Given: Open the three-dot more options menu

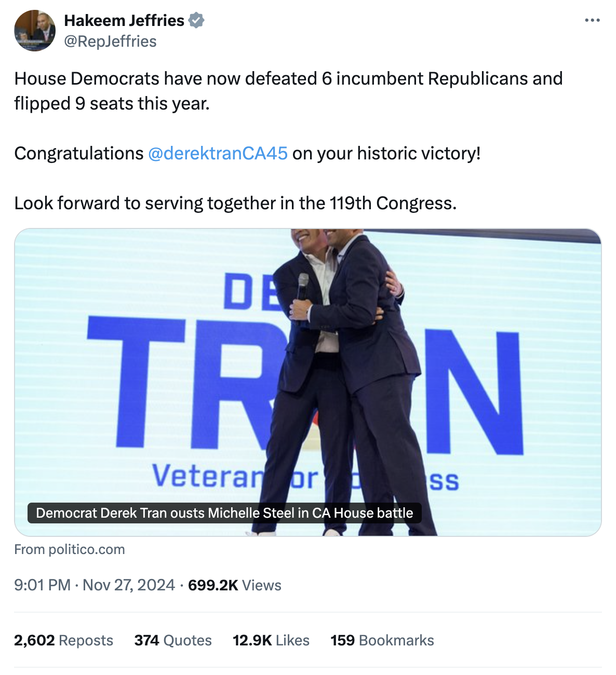Looking at the screenshot, I should pos(592,20).
